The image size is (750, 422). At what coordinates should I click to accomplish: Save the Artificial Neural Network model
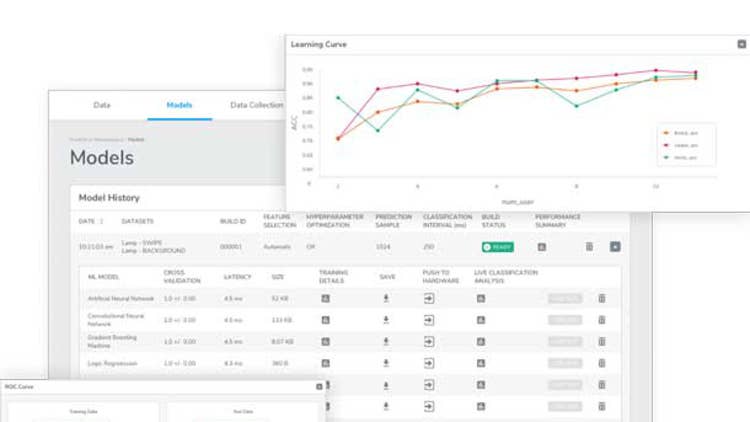coord(386,298)
